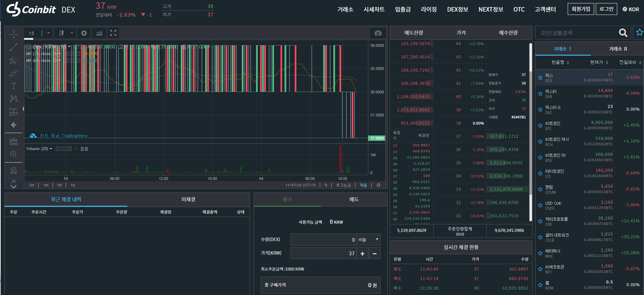Decrease price with minus button

point(374,254)
